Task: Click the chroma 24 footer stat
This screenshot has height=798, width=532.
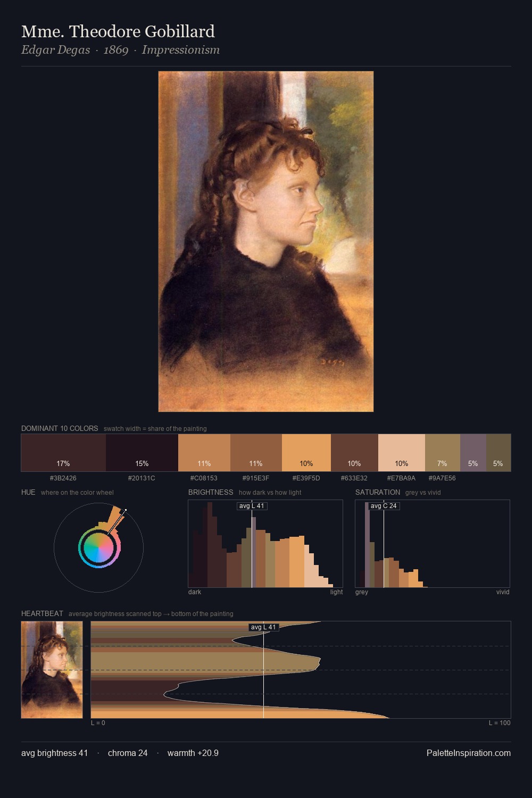Action: point(128,753)
